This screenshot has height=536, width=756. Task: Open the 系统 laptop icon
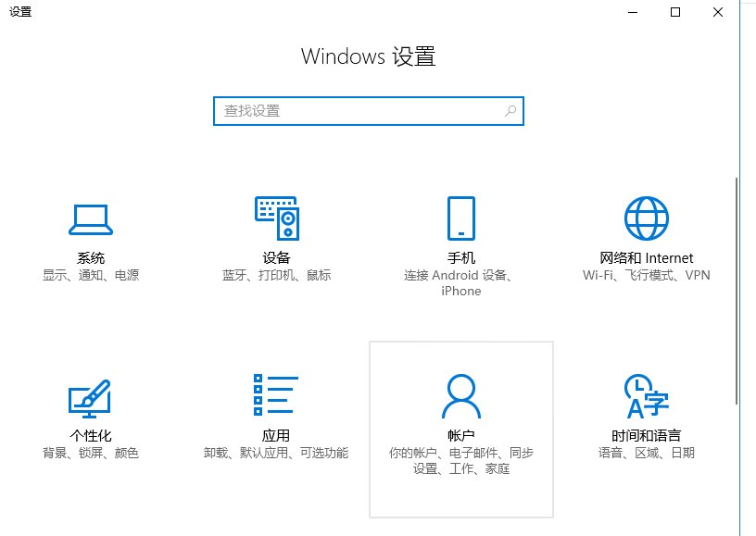91,219
